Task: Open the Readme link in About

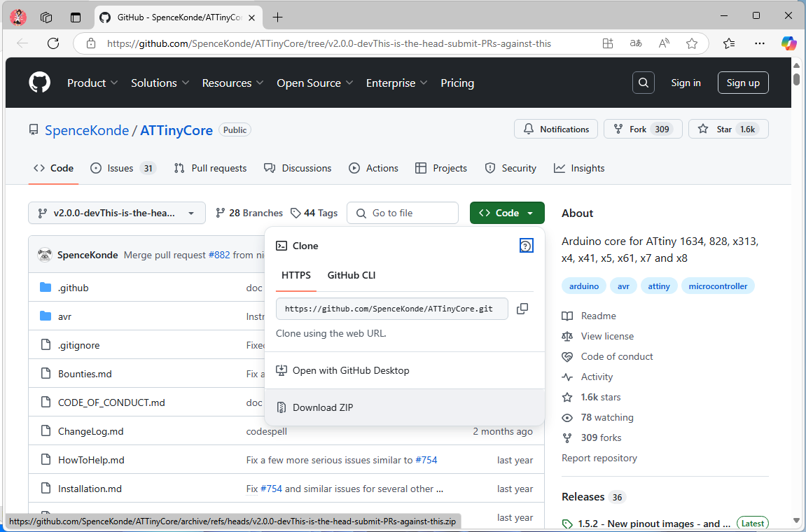Action: 598,316
